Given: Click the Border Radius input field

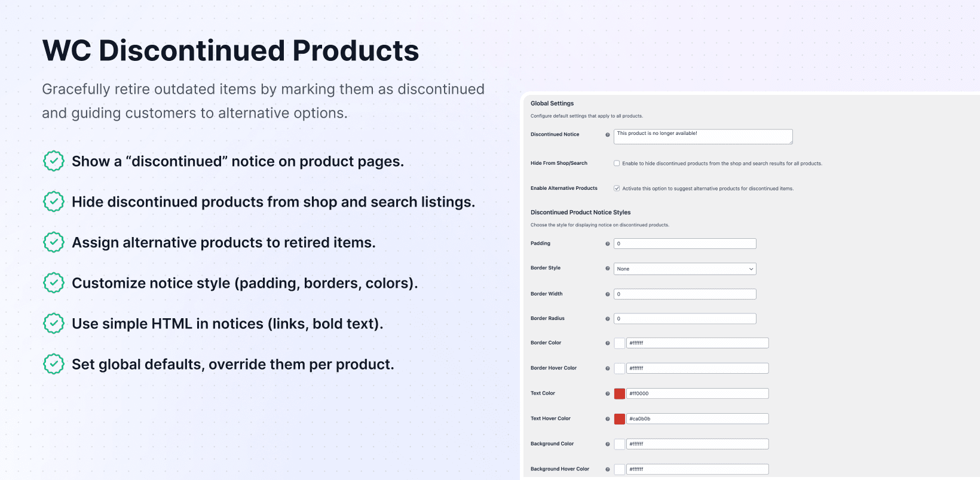Looking at the screenshot, I should (x=685, y=319).
